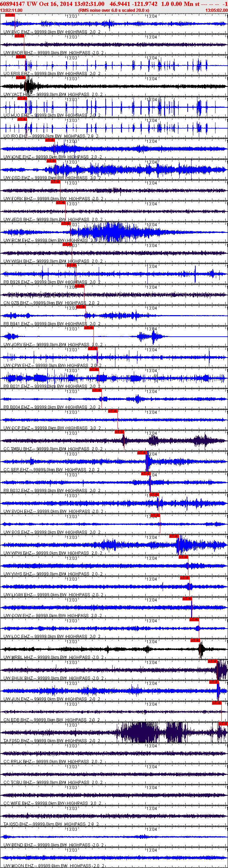Click the red arrival marker on RCM trace
Image resolution: width=228 pixels, height=868 pixels.
coord(66,223)
